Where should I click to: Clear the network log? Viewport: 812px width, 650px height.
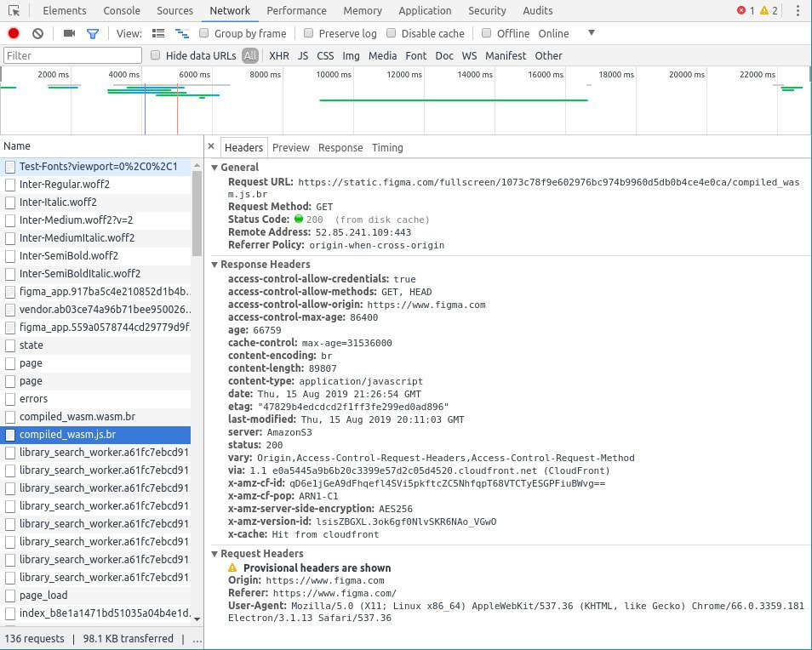pyautogui.click(x=37, y=33)
